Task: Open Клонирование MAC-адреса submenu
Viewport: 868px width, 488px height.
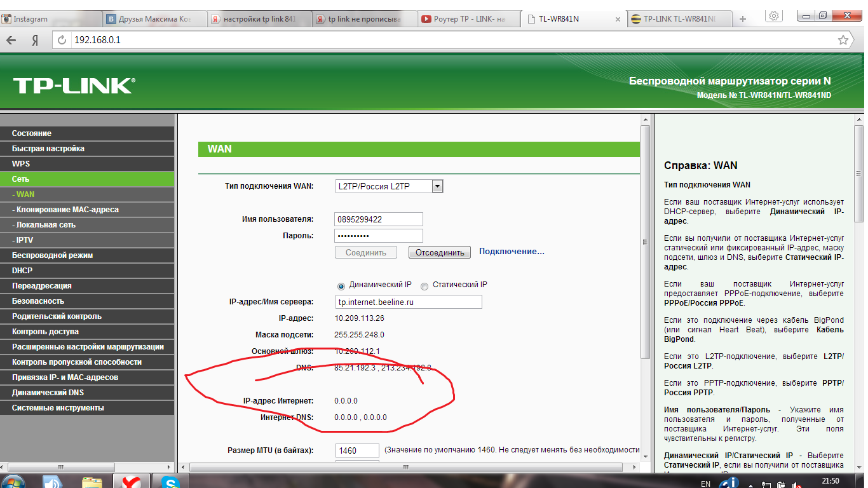Action: pyautogui.click(x=87, y=210)
